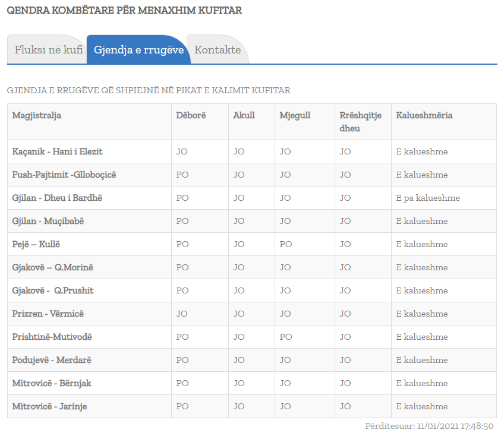Click the E pa kalueshme status cell
504x436 pixels.
(x=427, y=198)
